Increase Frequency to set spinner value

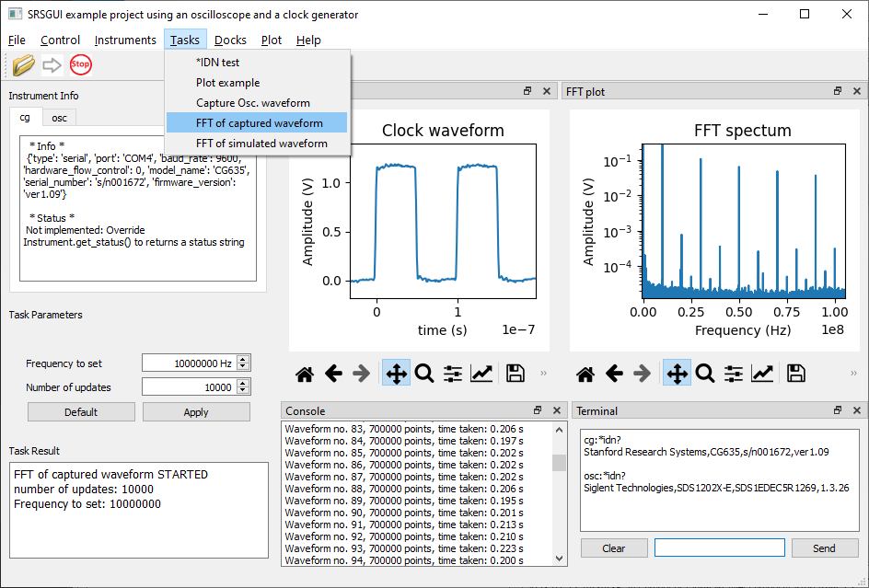(x=243, y=360)
